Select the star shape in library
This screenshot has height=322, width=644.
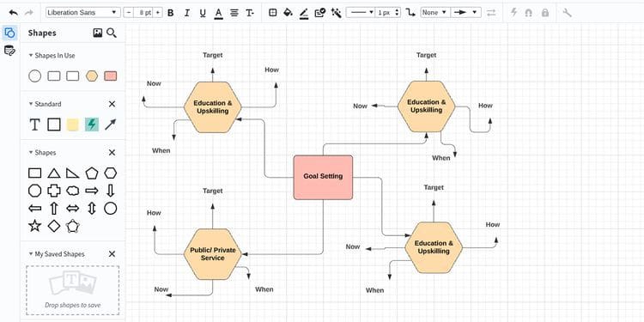pos(35,226)
